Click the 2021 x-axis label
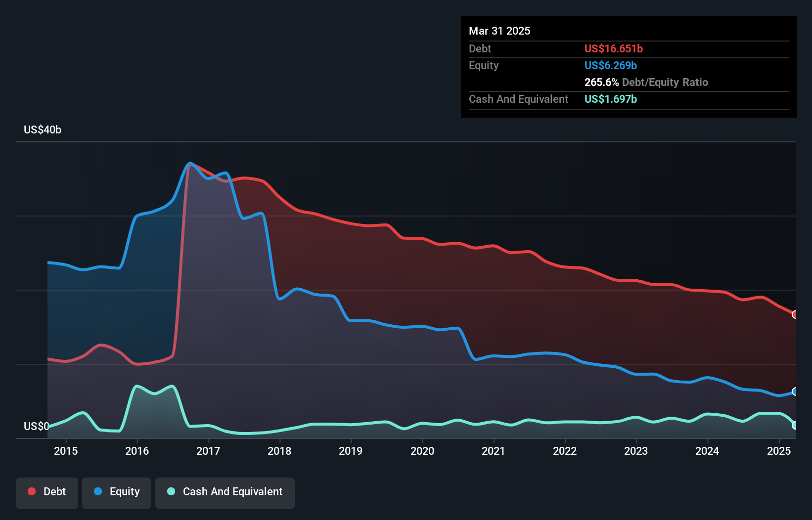This screenshot has height=520, width=812. [494, 451]
